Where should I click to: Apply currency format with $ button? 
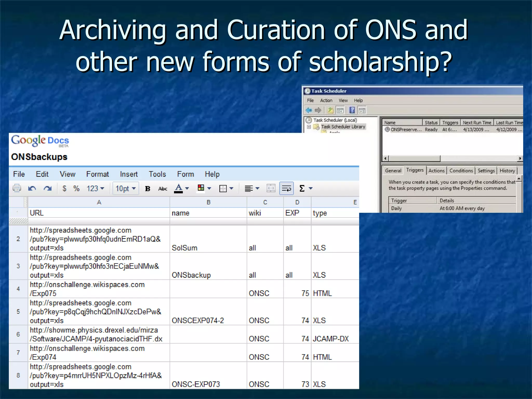(64, 188)
